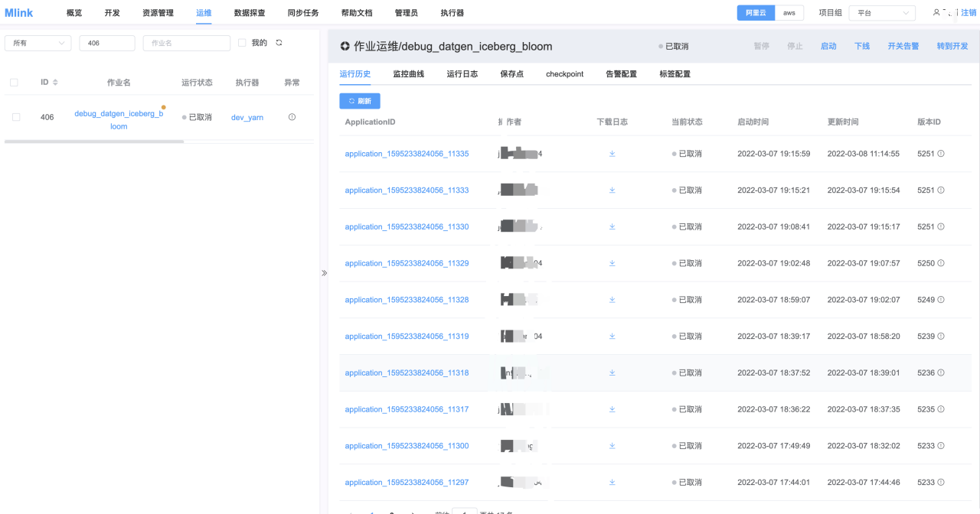This screenshot has height=514, width=980.
Task: Open the 执行器 menu
Action: click(x=452, y=13)
